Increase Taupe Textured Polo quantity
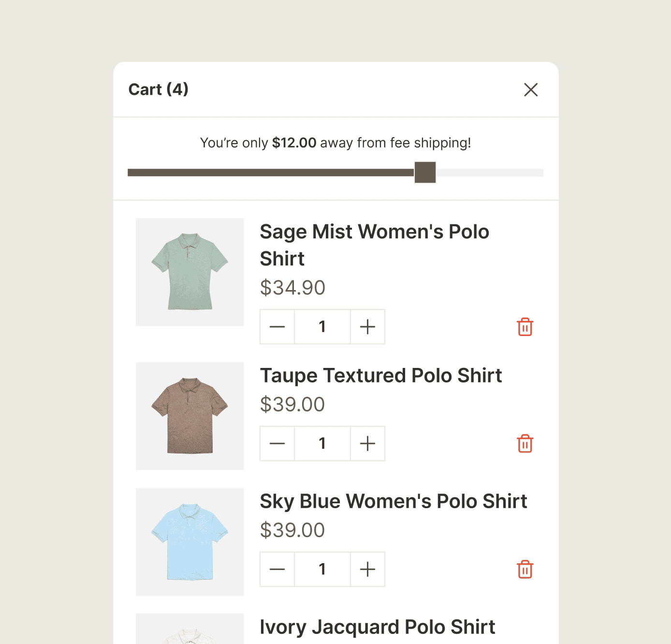671x644 pixels. (x=368, y=443)
